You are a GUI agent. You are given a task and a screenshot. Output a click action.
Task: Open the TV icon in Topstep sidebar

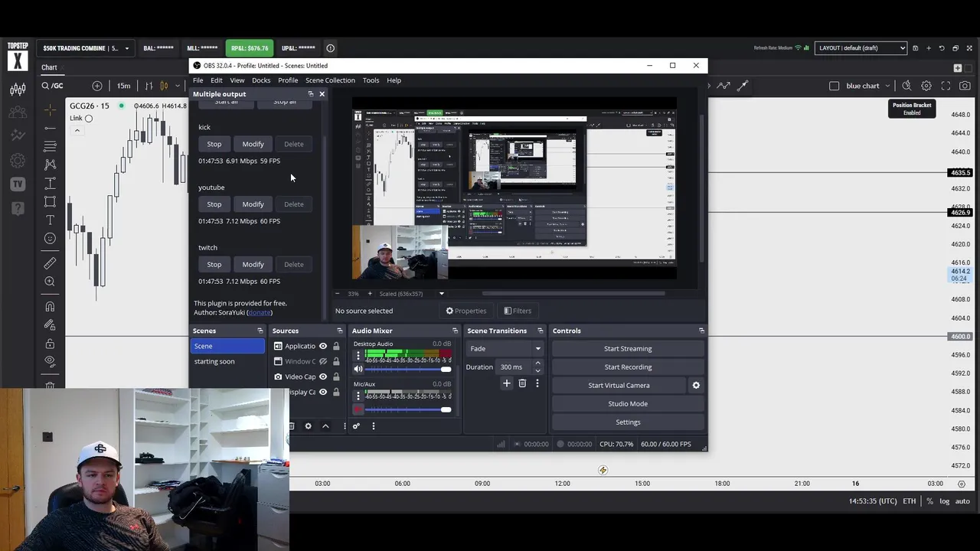pyautogui.click(x=18, y=184)
